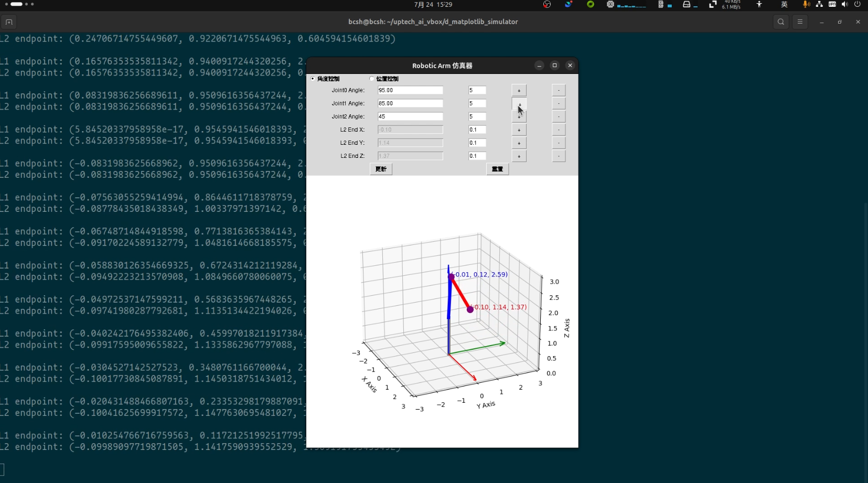Click the volume speaker icon
The width and height of the screenshot is (868, 483).
click(844, 4)
